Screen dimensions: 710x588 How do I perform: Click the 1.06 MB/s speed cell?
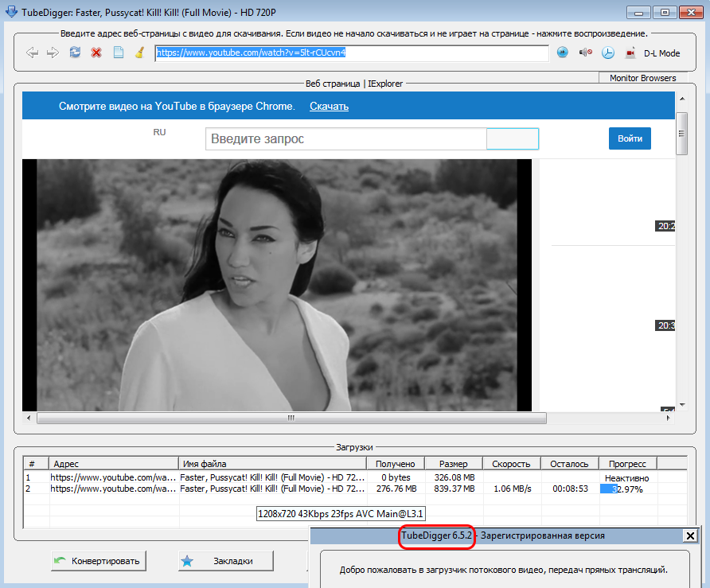[x=512, y=489]
